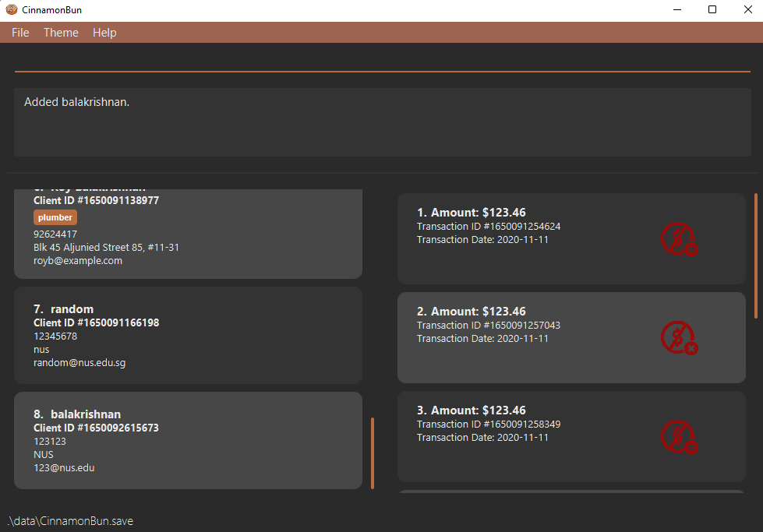
Task: Click email royb@example.com
Action: (78, 261)
